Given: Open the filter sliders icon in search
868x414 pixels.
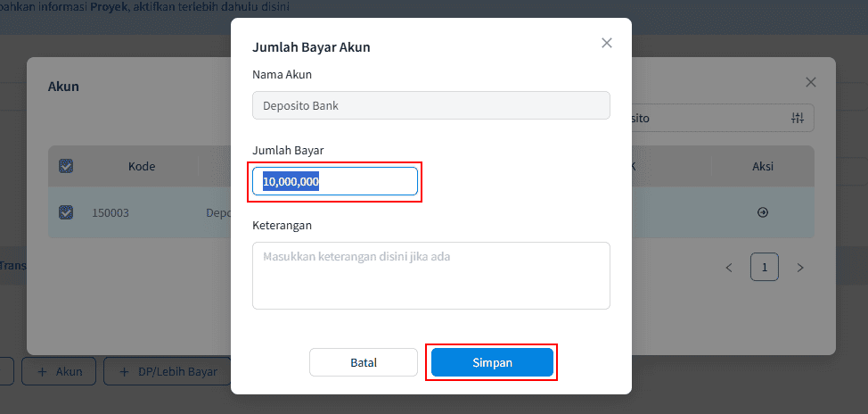Looking at the screenshot, I should pyautogui.click(x=798, y=118).
